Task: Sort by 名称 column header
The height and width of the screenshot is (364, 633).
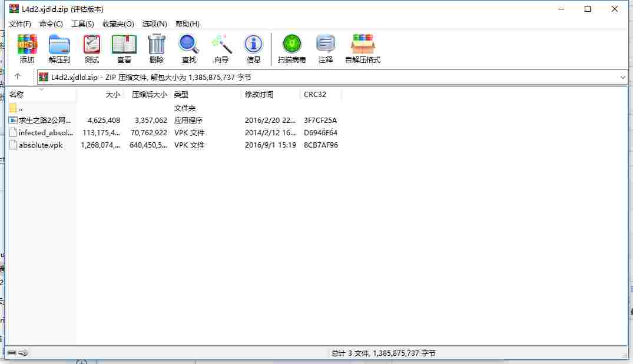Action: (42, 94)
